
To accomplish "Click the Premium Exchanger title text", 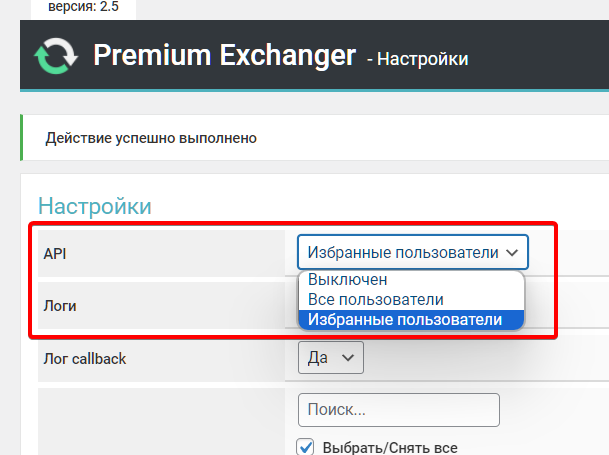I will pos(224,56).
